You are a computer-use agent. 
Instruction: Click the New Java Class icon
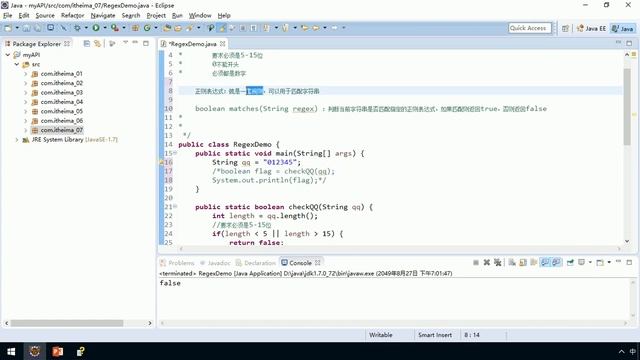pos(147,28)
